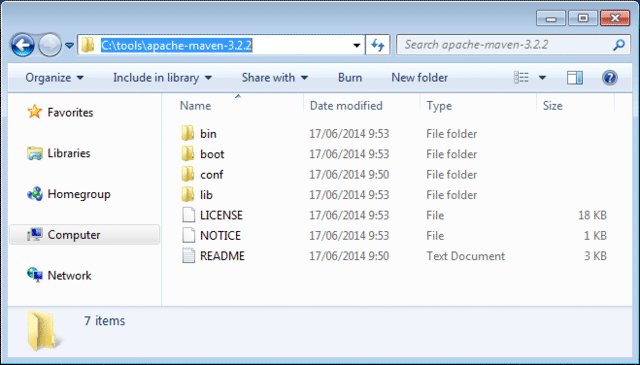Create a New folder
The height and width of the screenshot is (365, 640).
coord(420,78)
